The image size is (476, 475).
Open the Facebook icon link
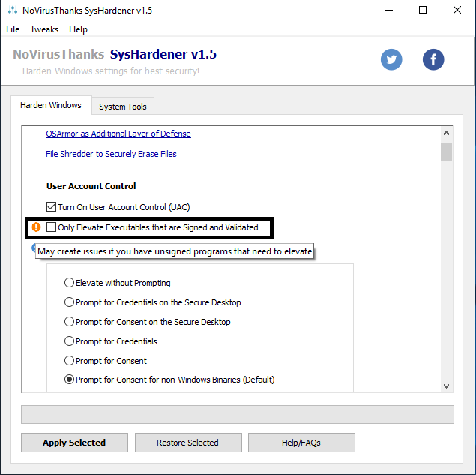click(433, 59)
